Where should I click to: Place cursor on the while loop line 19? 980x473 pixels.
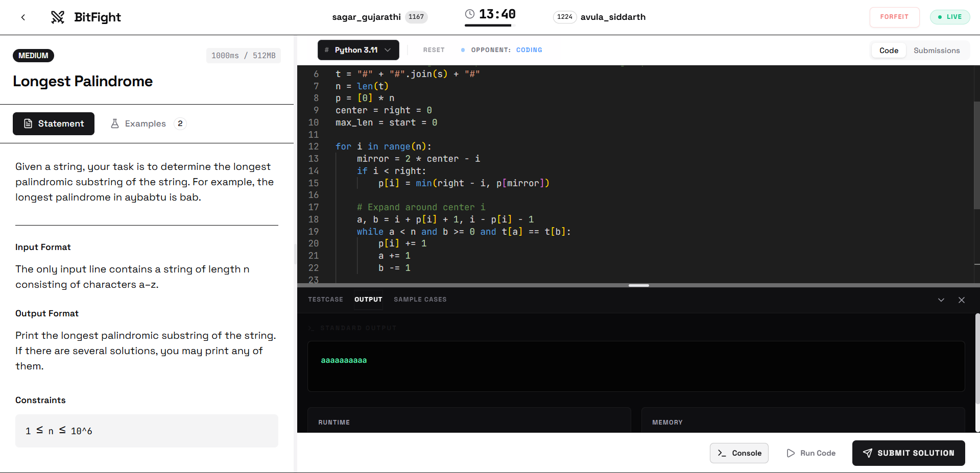click(464, 232)
